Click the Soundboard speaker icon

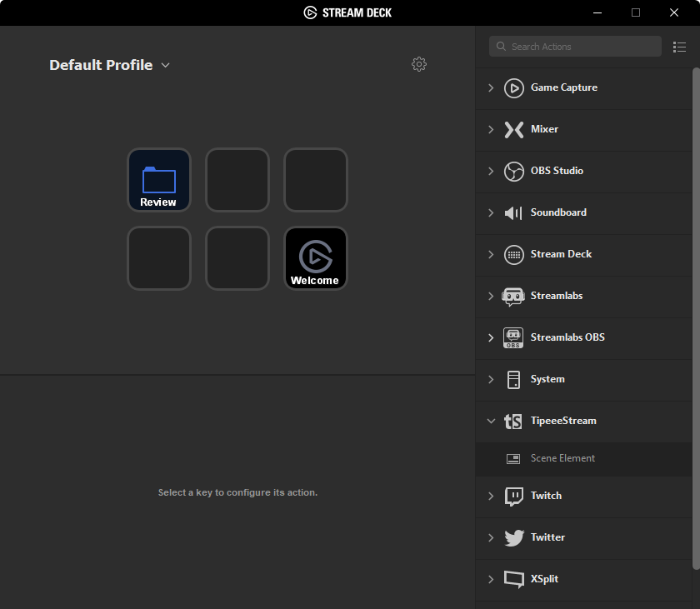click(x=513, y=212)
